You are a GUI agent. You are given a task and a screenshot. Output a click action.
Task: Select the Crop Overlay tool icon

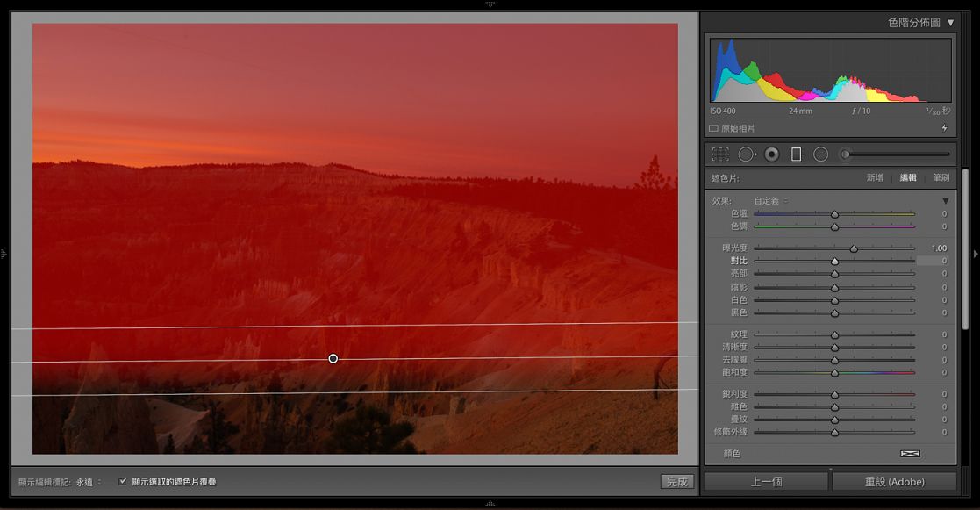tap(720, 154)
